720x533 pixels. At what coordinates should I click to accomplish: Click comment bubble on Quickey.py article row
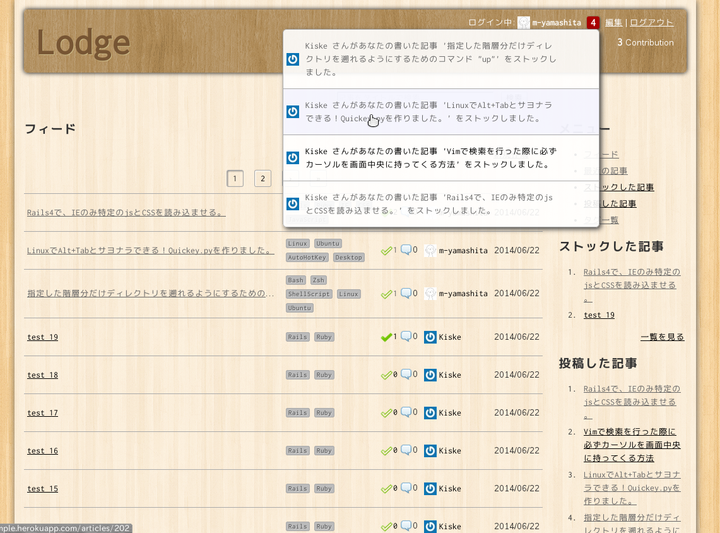click(406, 250)
